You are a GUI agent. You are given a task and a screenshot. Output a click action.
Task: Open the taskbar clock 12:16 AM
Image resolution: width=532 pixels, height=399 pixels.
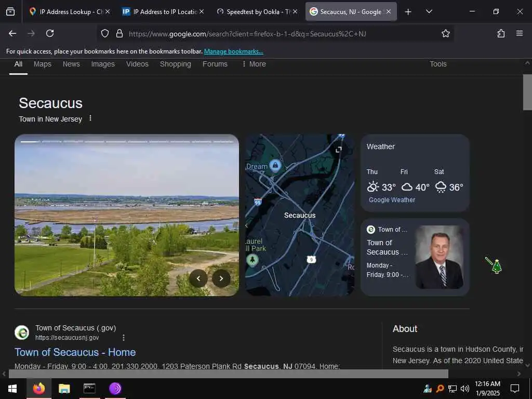pos(487,389)
